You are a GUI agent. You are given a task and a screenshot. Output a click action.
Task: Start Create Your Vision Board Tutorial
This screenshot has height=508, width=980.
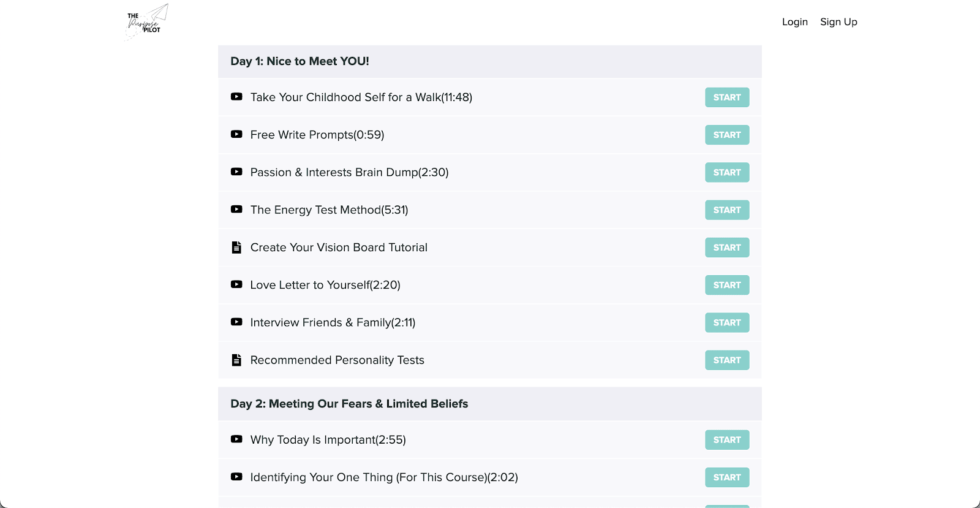[727, 248]
